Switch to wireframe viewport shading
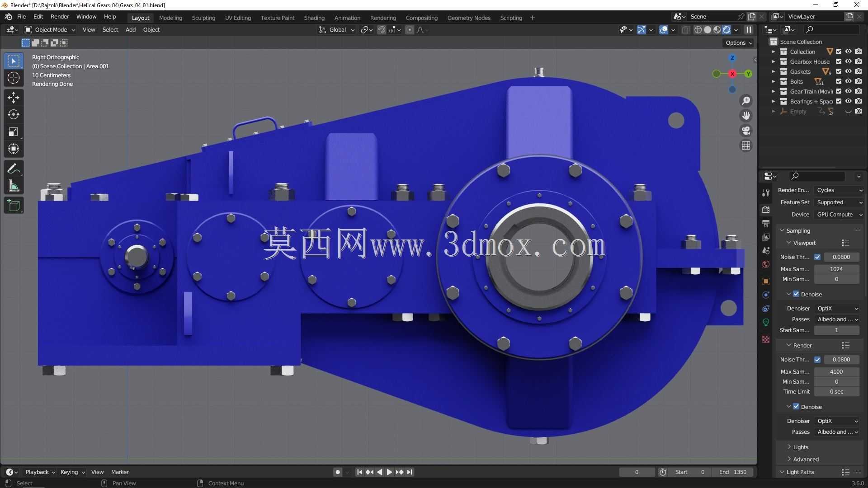Screen dimensions: 868x488 point(698,30)
